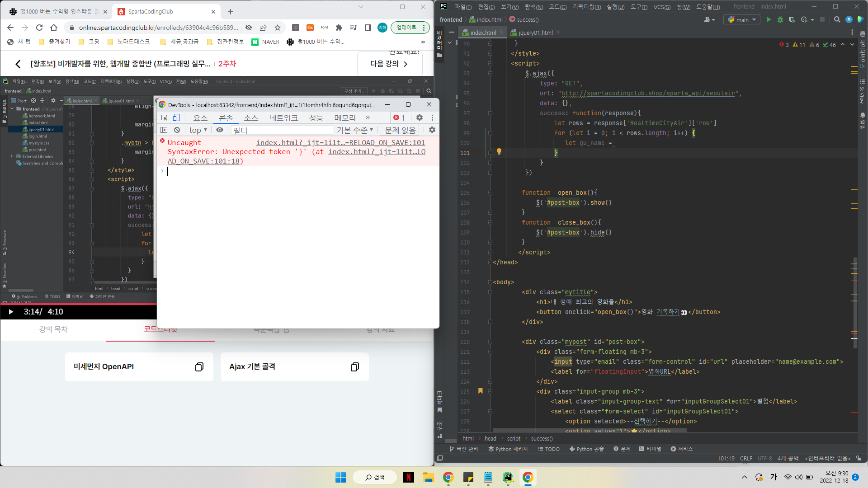Image resolution: width=868 pixels, height=488 pixels.
Task: Select the 강의 목차 tab on the course page
Action: (53, 329)
